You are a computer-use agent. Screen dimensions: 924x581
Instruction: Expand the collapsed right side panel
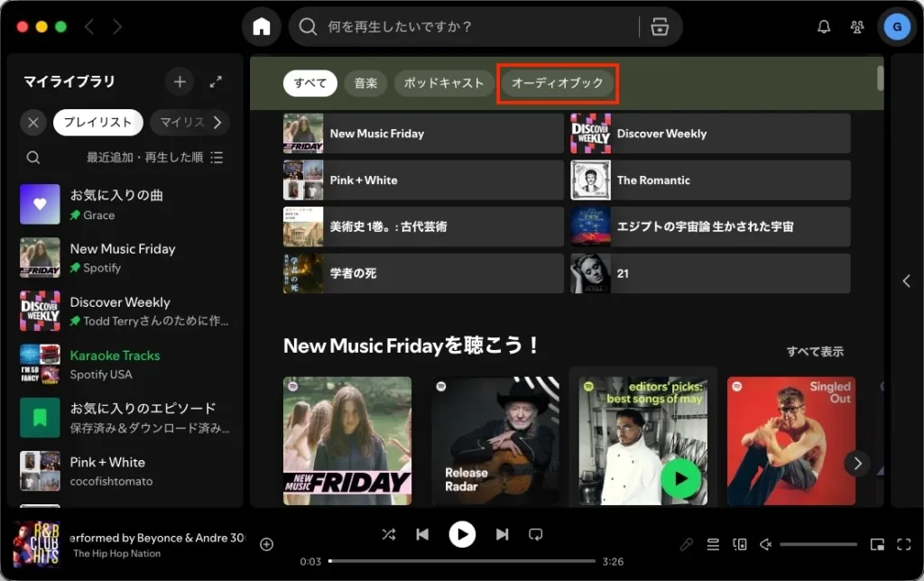coord(906,281)
